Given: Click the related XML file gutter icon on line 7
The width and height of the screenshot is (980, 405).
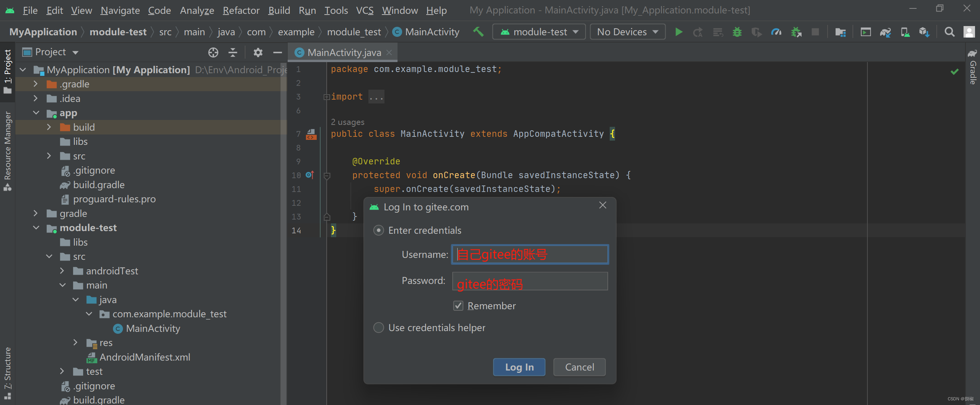Looking at the screenshot, I should [x=311, y=134].
